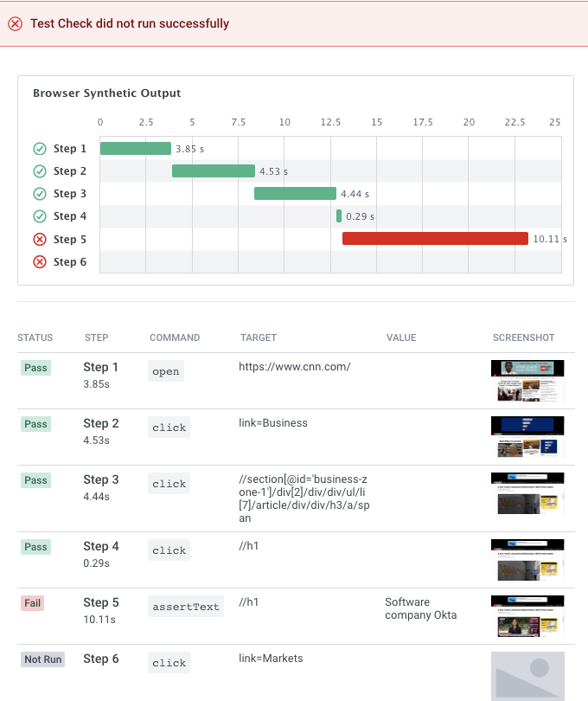Screen dimensions: 588x701
Task: Click the red Step 5 duration bar
Action: [435, 239]
